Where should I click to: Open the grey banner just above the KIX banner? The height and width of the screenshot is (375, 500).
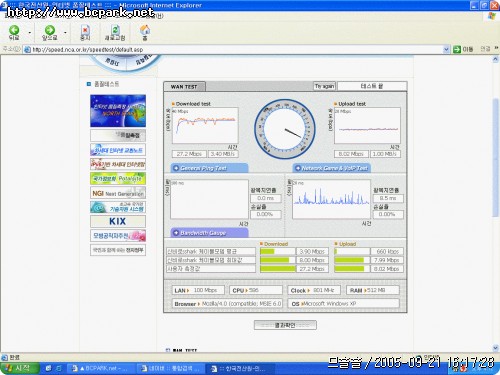pos(118,207)
